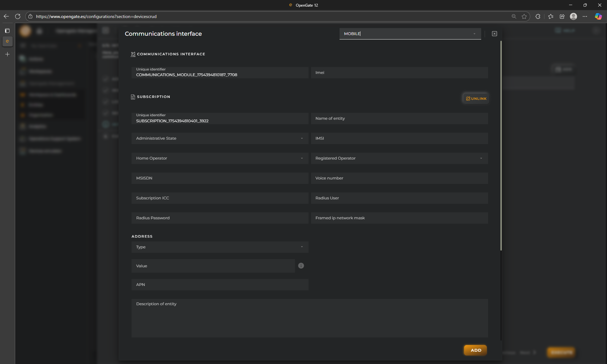Add page to favorites with star icon

click(524, 16)
